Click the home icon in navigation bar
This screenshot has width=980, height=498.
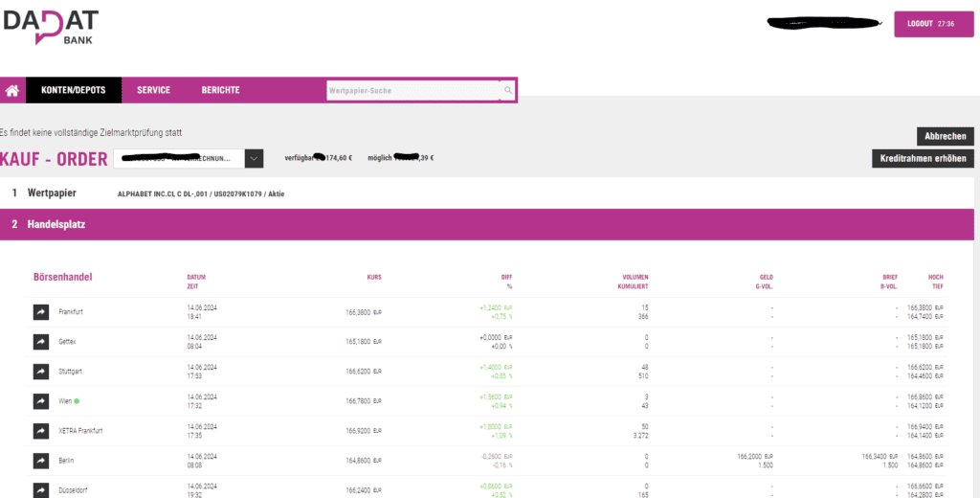(12, 91)
